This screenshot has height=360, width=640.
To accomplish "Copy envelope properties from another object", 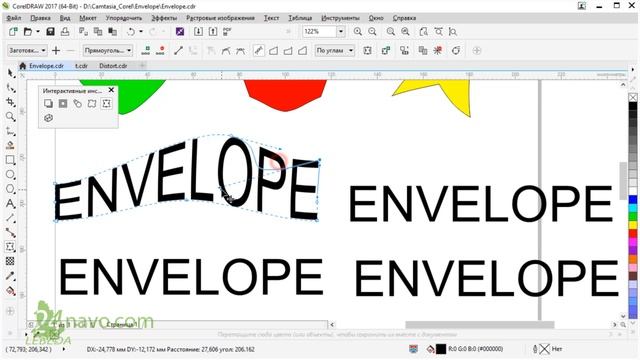I will tap(423, 51).
